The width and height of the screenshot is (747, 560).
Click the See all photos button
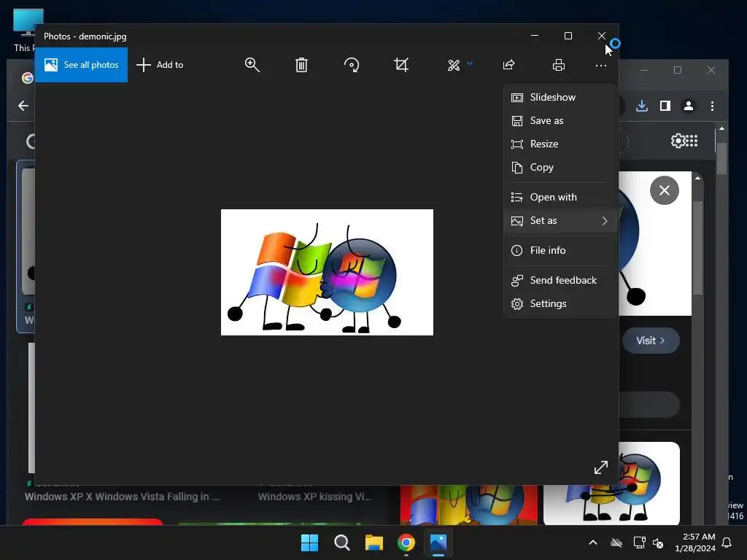point(81,65)
